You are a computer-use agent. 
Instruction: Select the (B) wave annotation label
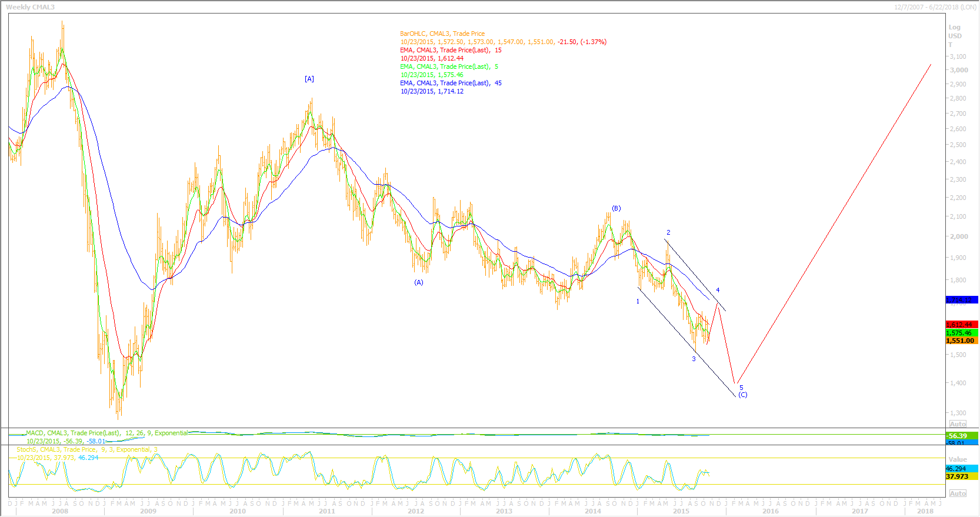[616, 208]
